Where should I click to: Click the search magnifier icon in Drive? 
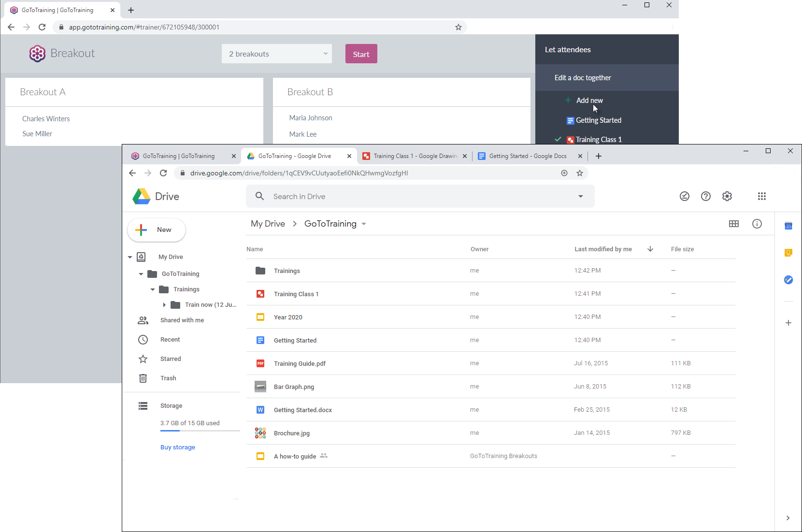tap(260, 196)
